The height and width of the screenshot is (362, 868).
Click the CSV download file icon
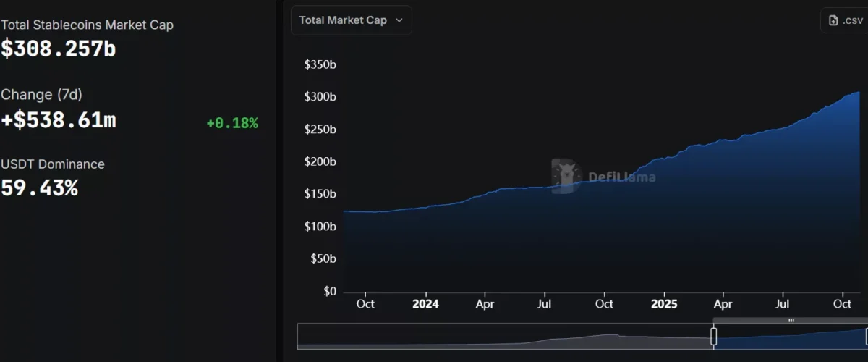click(833, 20)
